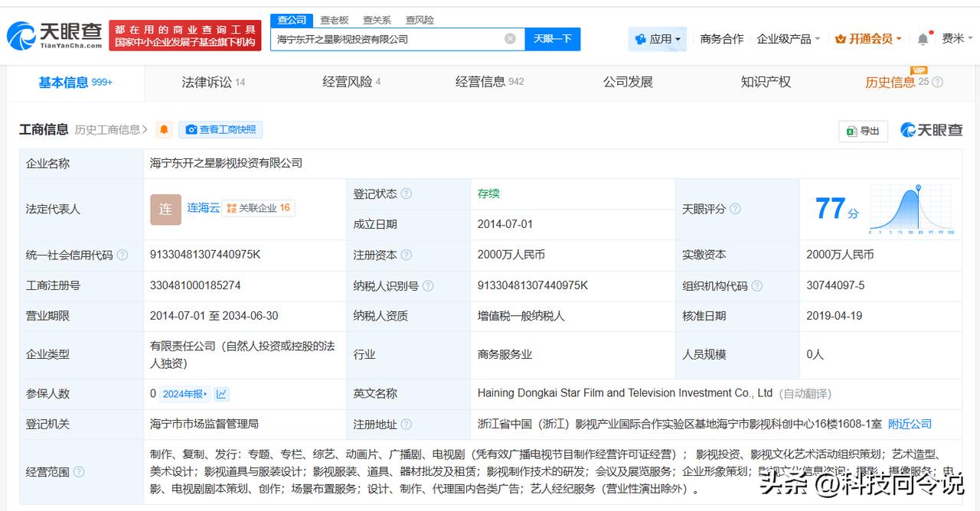
Task: Click the 商务服务业 industry value
Action: tap(505, 354)
